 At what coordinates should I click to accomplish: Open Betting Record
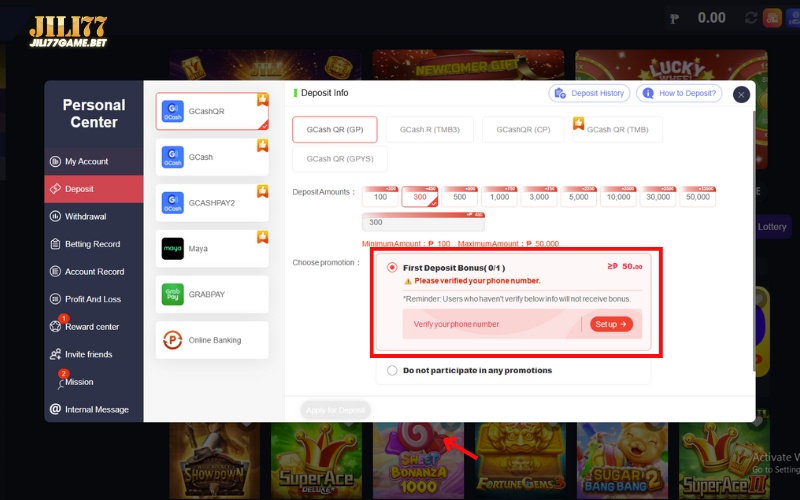click(x=94, y=244)
